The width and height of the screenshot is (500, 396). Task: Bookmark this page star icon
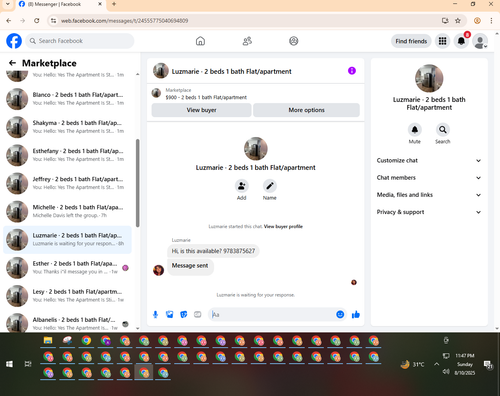tap(458, 21)
